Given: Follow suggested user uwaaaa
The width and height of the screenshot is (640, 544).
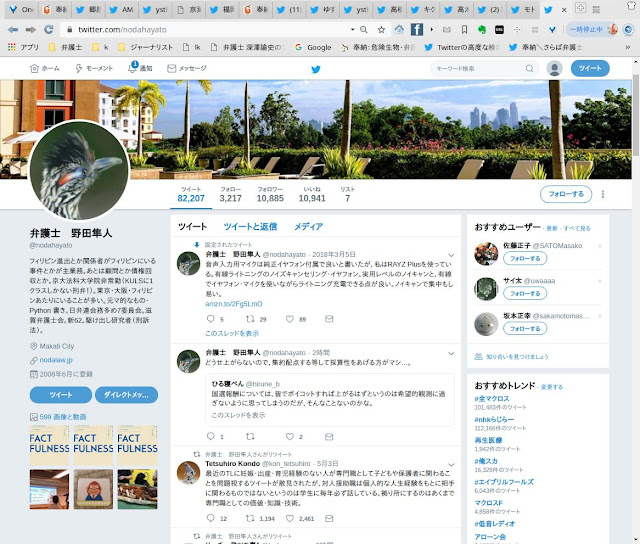Looking at the screenshot, I should coord(525,293).
